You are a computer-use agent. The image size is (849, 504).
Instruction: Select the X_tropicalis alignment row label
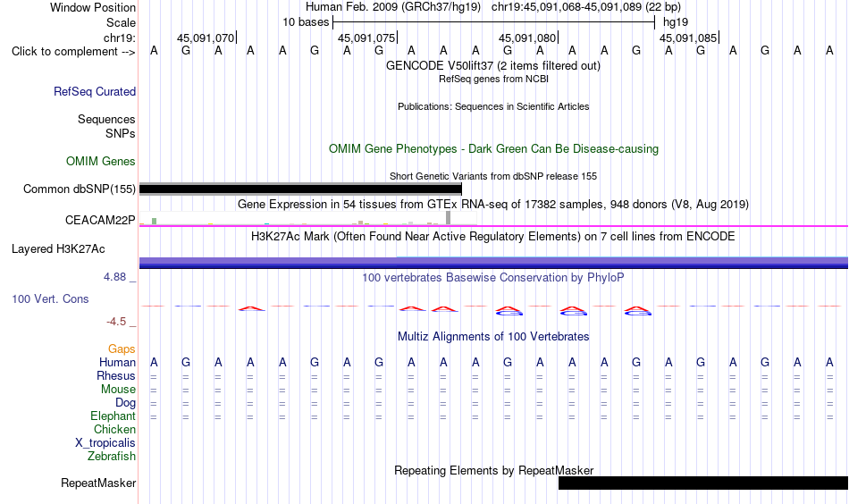click(x=105, y=443)
